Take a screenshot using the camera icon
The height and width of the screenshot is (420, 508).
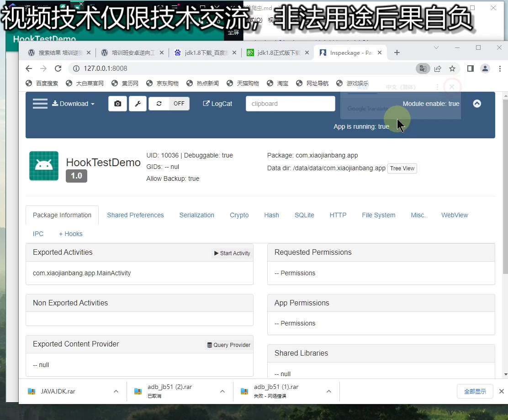[x=117, y=104]
